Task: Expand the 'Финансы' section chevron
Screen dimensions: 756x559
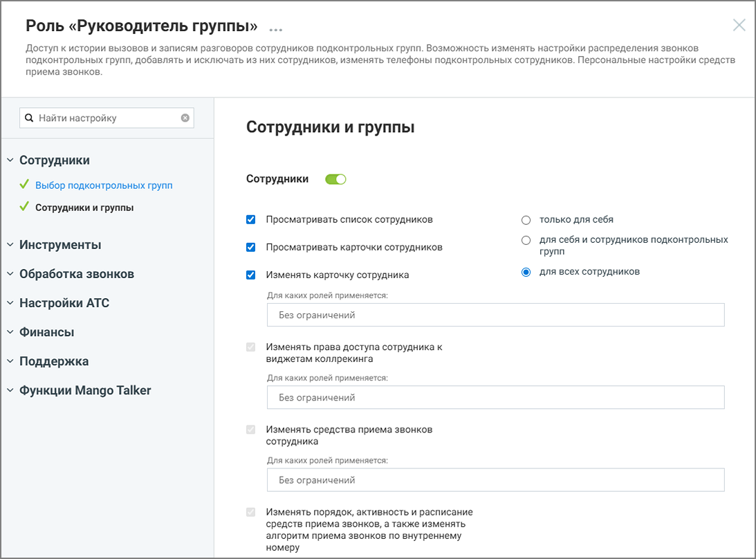Action: click(10, 332)
